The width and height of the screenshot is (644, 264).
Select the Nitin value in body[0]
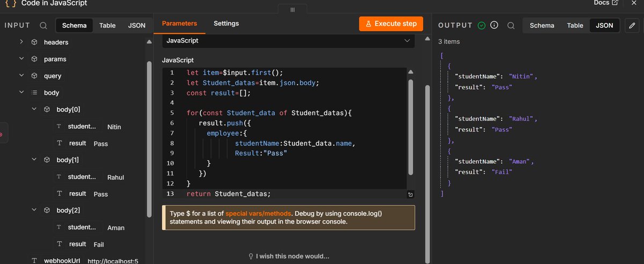(x=114, y=127)
